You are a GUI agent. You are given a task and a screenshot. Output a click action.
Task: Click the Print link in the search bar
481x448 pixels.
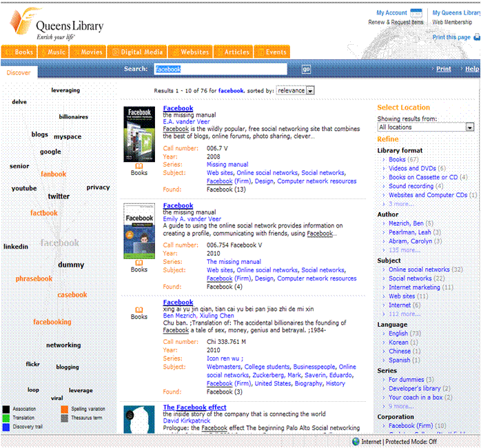coord(444,69)
